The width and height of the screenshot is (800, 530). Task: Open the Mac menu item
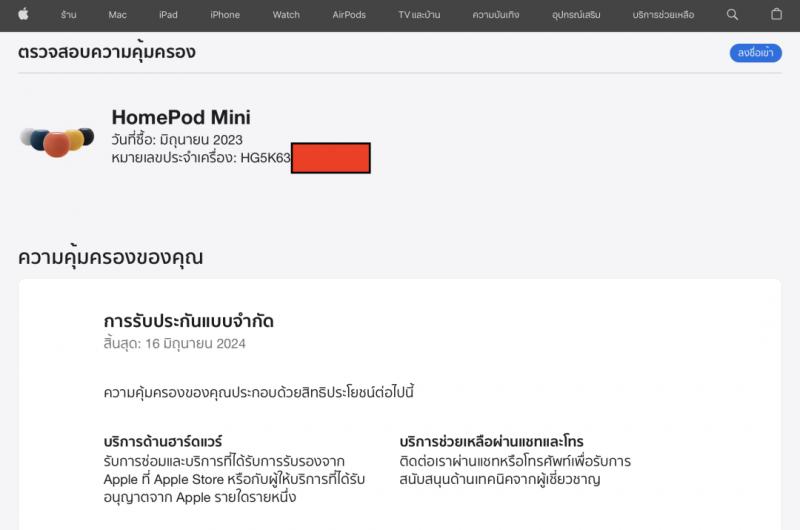click(x=117, y=15)
